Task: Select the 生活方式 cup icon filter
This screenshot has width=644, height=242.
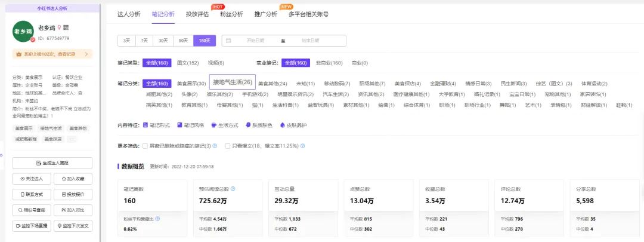Action: pos(213,125)
